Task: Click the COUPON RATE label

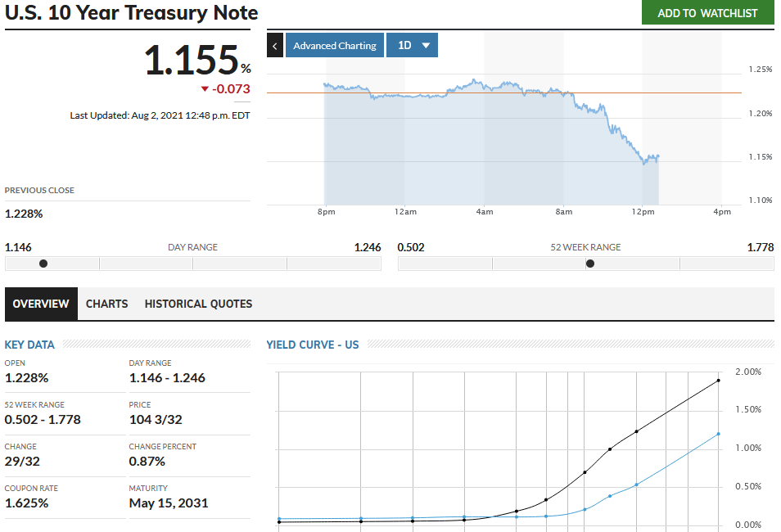Action: point(31,489)
